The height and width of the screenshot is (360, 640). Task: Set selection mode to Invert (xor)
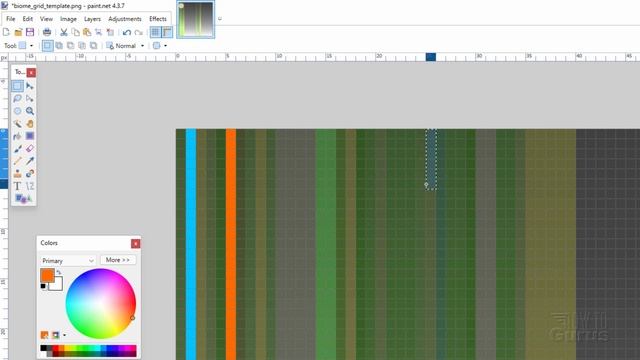[93, 46]
